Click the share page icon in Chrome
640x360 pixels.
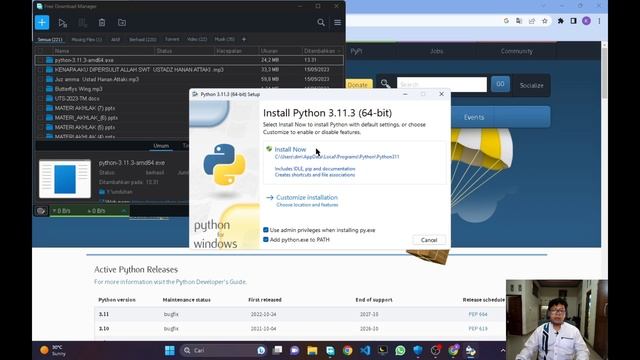531,21
